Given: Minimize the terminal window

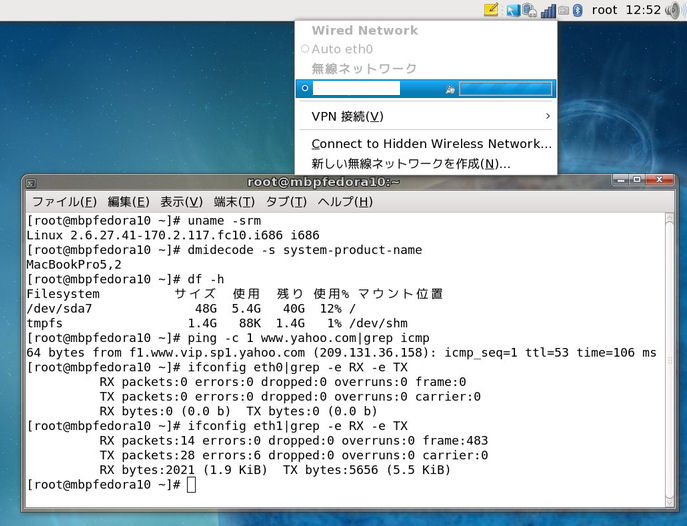Looking at the screenshot, I should click(x=621, y=180).
